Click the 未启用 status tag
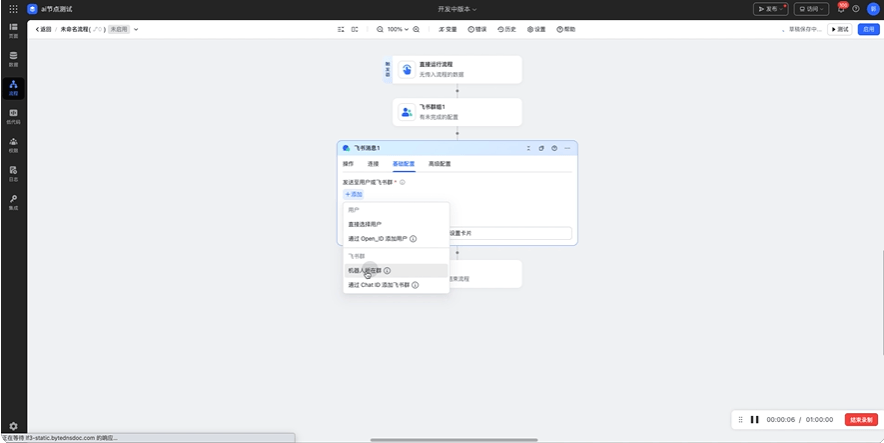The height and width of the screenshot is (443, 884). click(118, 29)
